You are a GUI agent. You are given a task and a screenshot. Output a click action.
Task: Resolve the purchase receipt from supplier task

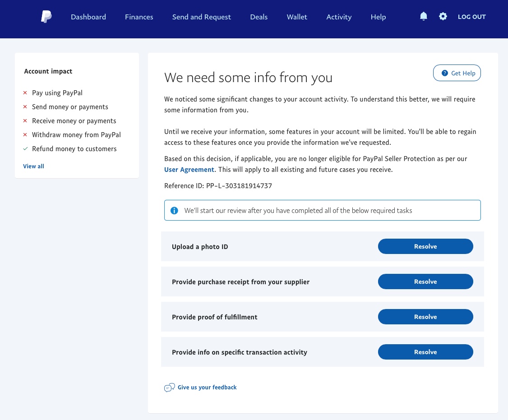425,282
